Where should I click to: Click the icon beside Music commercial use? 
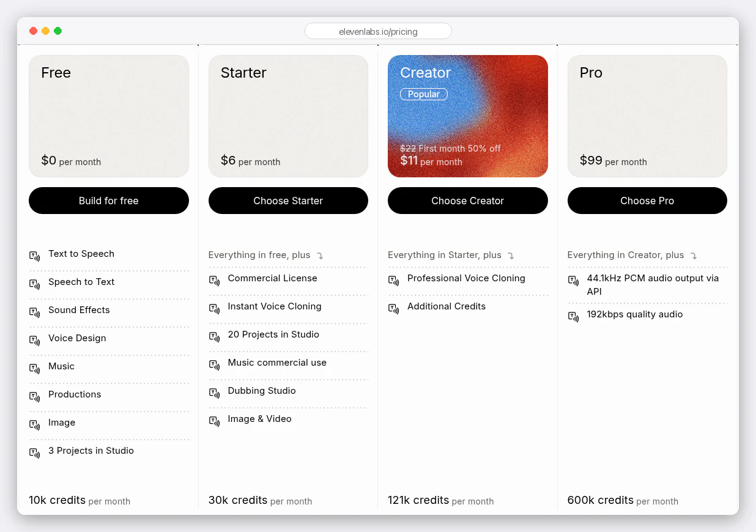[x=214, y=365]
